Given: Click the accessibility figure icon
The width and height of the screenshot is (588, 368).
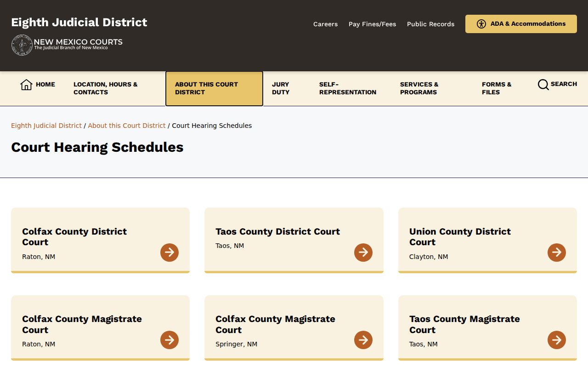Looking at the screenshot, I should click(481, 24).
